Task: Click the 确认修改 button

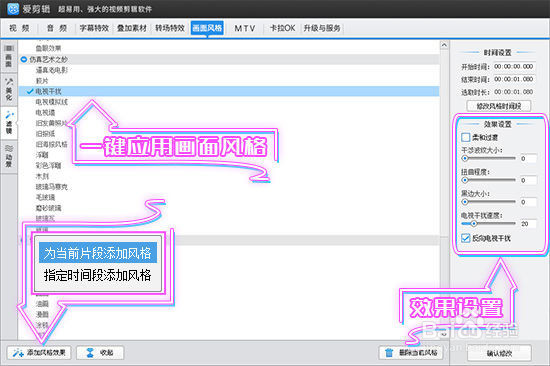Action: [499, 353]
